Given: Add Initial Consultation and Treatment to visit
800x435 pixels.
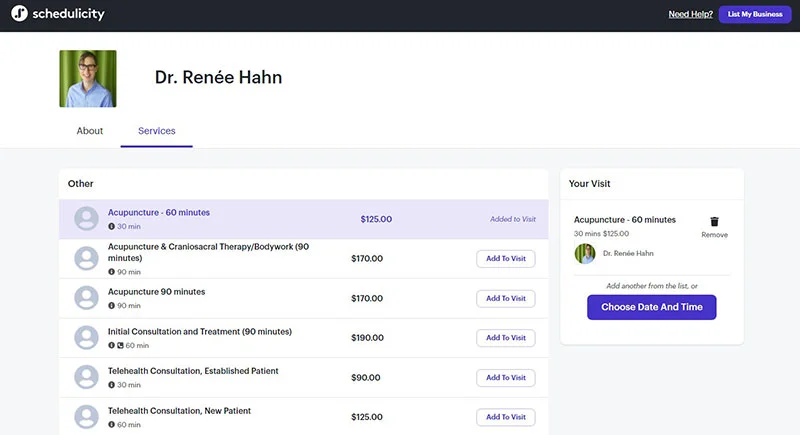Looking at the screenshot, I should 506,338.
